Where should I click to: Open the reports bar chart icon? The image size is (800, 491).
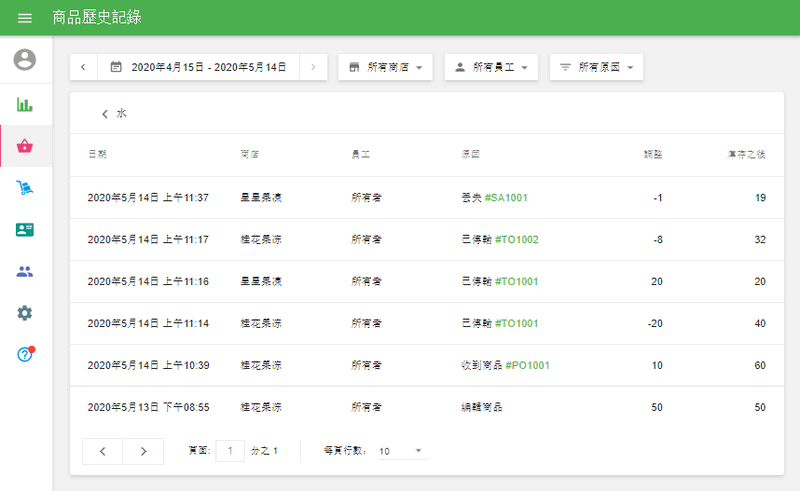point(25,104)
